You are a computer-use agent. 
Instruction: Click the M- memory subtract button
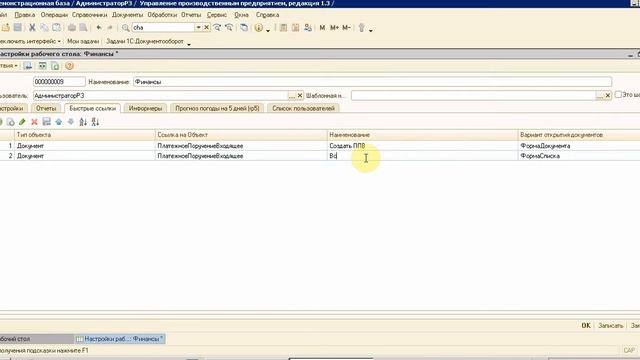tap(346, 28)
